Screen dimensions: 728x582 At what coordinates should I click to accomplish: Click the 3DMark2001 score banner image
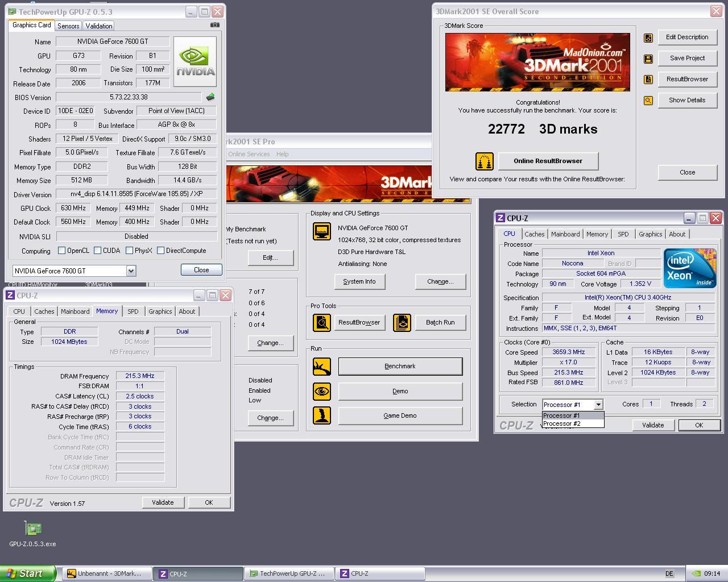[537, 62]
